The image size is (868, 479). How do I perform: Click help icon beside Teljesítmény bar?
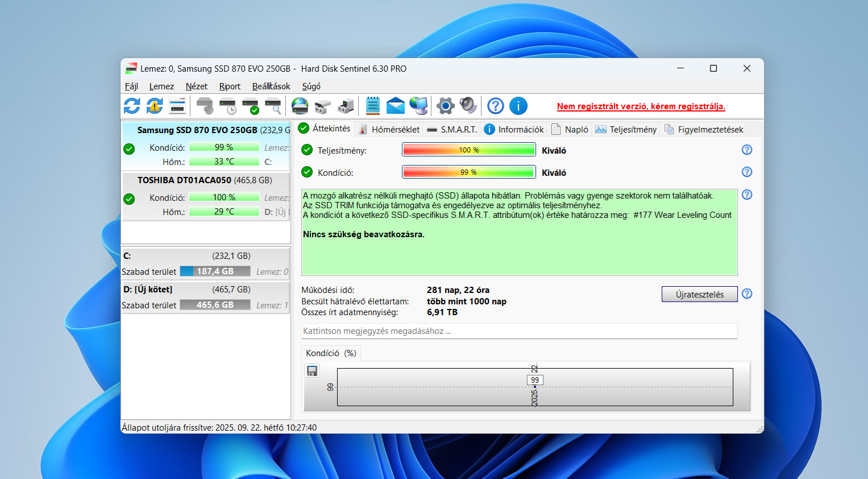click(x=747, y=150)
